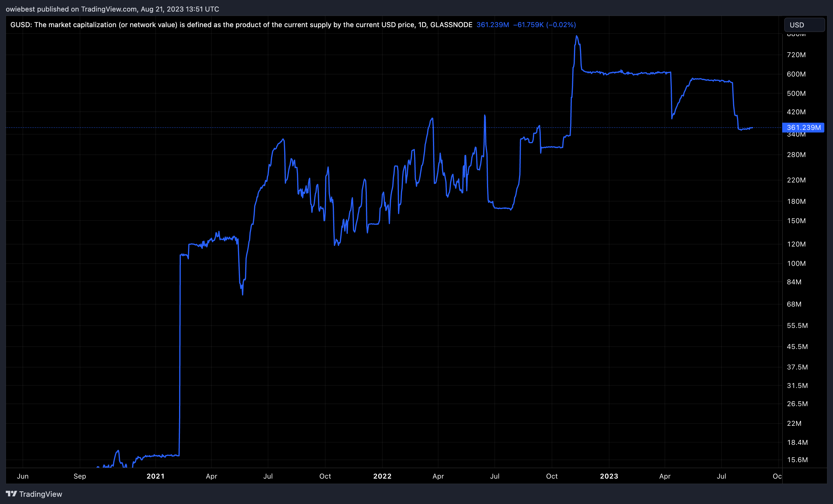The image size is (833, 504).
Task: Click the 31.5M price axis label
Action: pyautogui.click(x=797, y=385)
